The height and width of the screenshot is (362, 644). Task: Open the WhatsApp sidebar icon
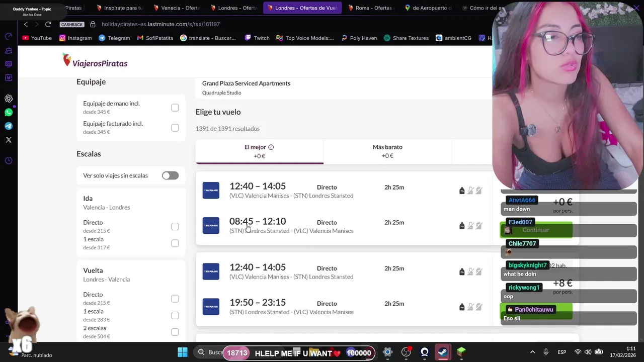(9, 112)
